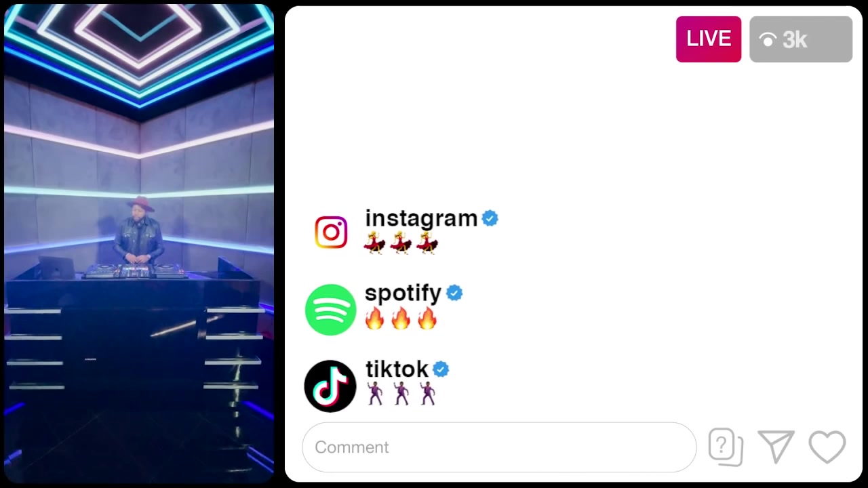The image size is (868, 488).
Task: Open the Spotify profile avatar
Action: tap(330, 310)
